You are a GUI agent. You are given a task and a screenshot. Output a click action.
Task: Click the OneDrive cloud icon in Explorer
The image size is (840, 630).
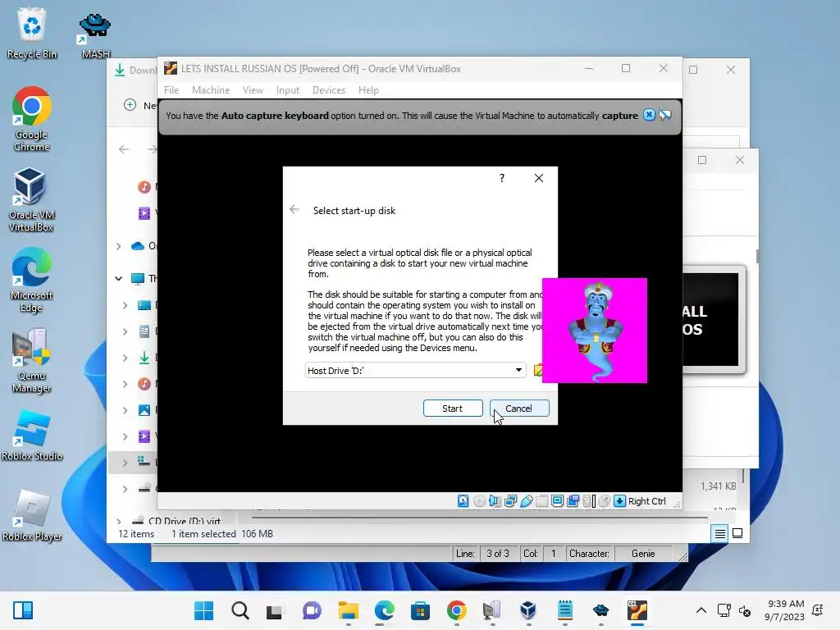click(x=138, y=246)
